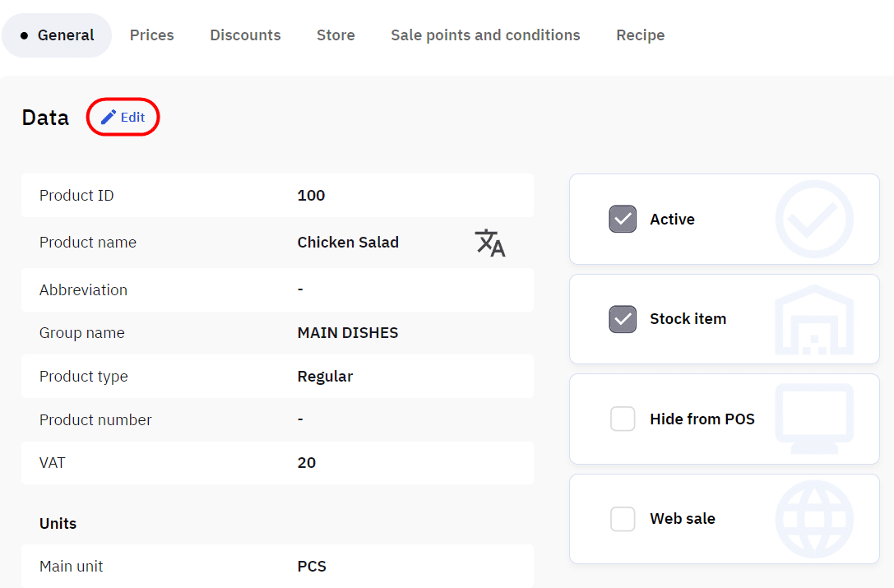Viewport: 894px width, 588px height.
Task: Click the translate icon beside Chicken Salad
Action: coord(490,243)
